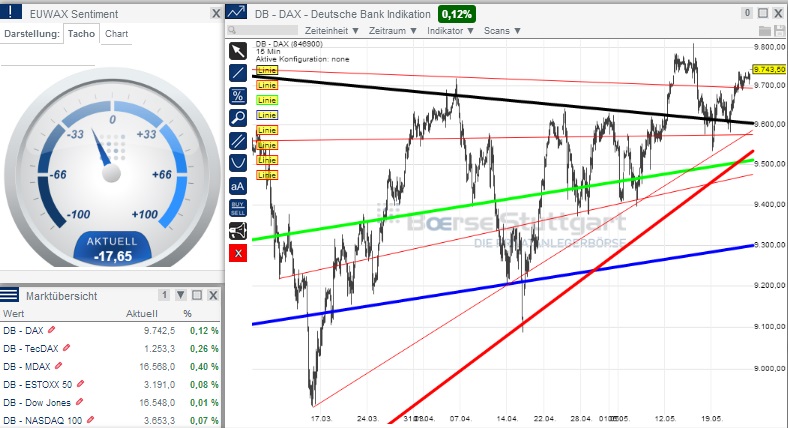Switch to the Tacho display tab

click(81, 34)
